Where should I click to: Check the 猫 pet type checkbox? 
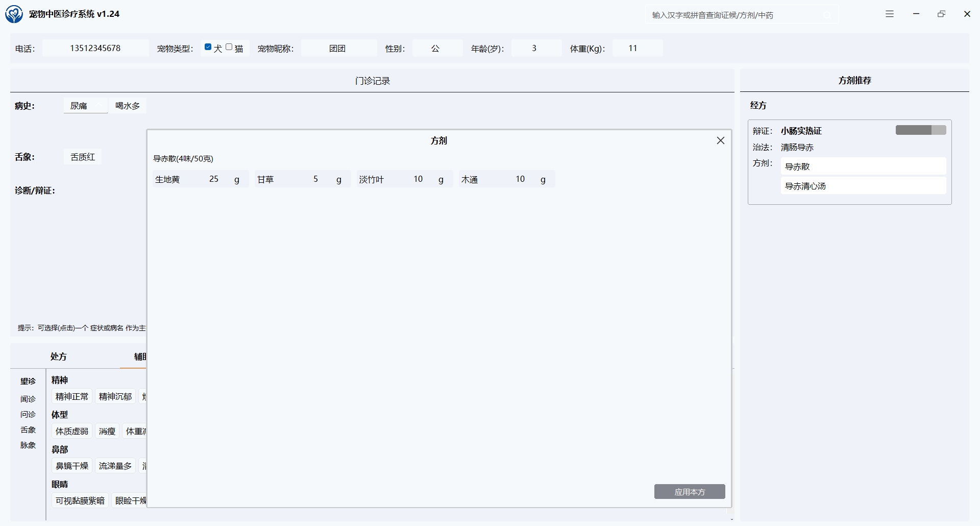pyautogui.click(x=229, y=47)
